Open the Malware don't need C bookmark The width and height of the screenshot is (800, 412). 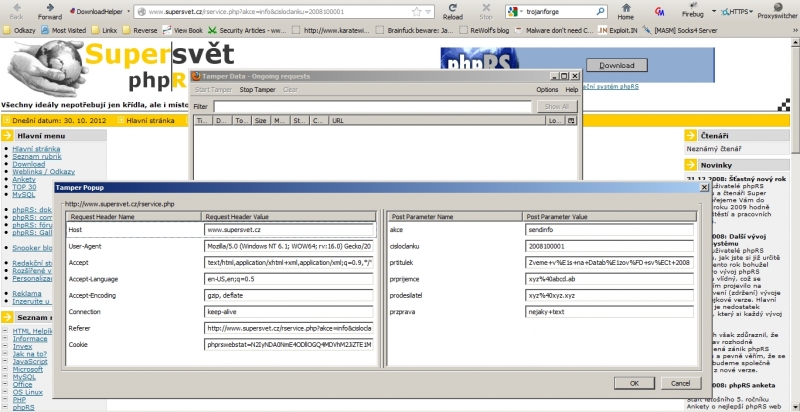(x=554, y=30)
